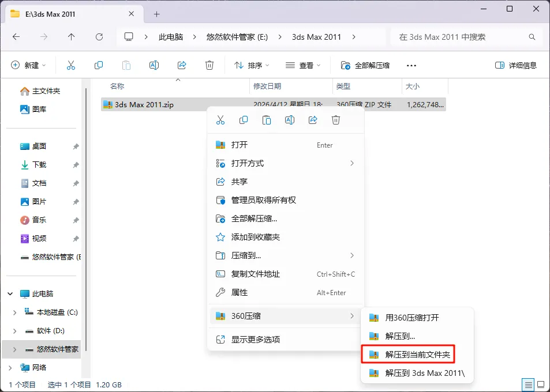Click the search magnifier icon
The width and height of the screenshot is (550, 392).
click(532, 37)
